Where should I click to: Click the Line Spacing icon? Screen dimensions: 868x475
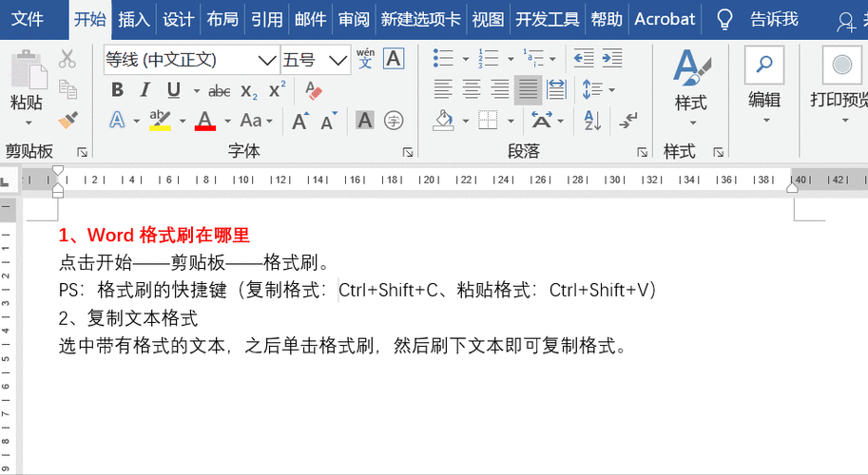[x=592, y=89]
